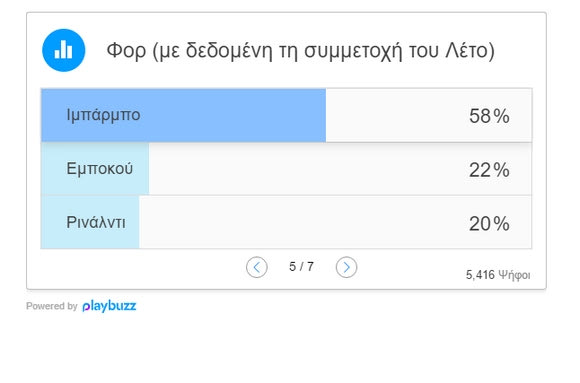The image size is (580, 383).
Task: Click the 58% result value
Action: [x=489, y=116]
